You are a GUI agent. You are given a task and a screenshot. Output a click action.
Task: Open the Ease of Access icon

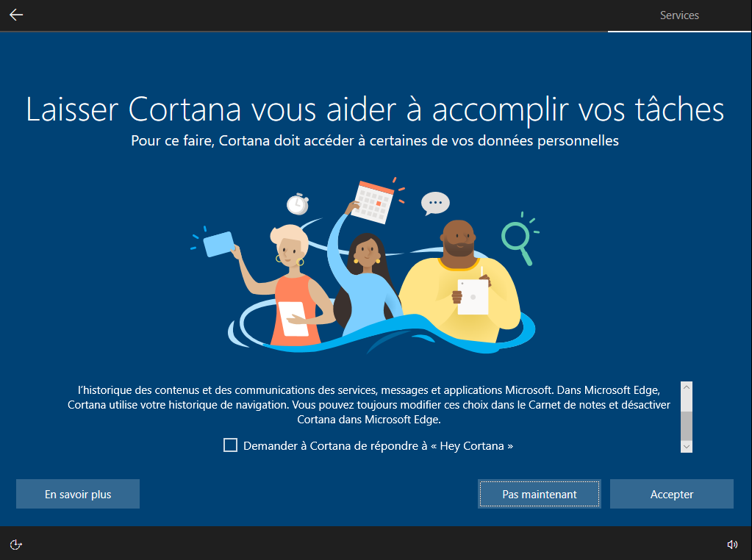tap(16, 545)
